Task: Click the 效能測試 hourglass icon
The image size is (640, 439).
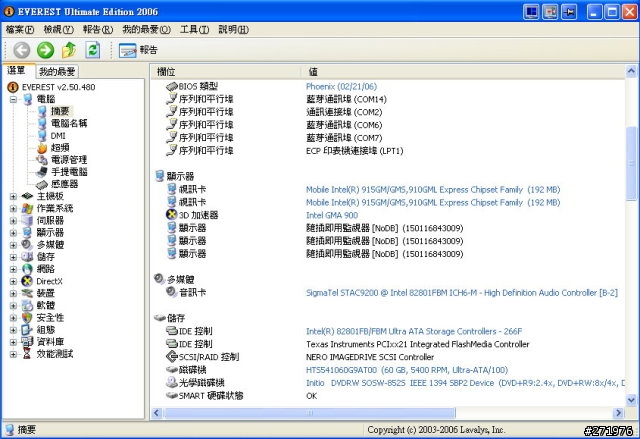Action: 27,354
